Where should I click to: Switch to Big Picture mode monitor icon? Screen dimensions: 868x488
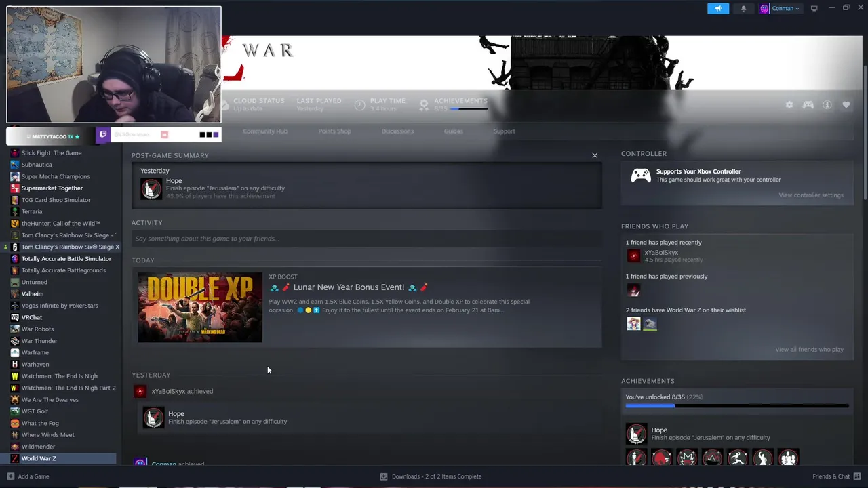(814, 9)
